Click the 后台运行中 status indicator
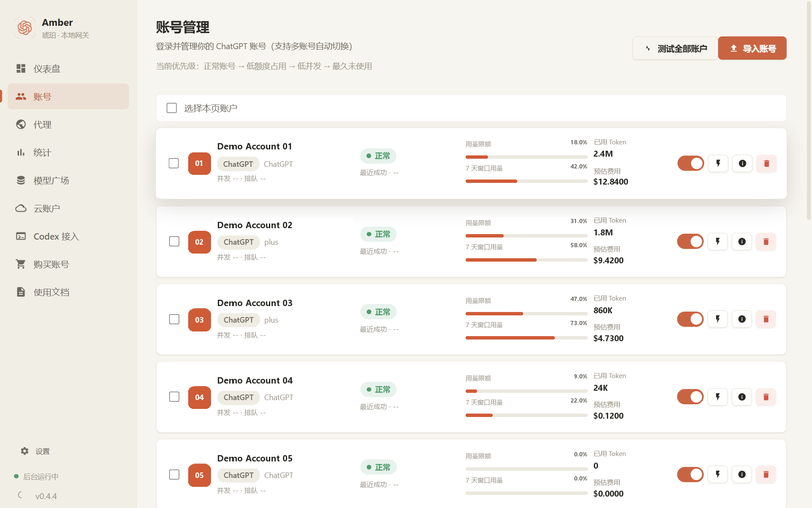 point(36,477)
